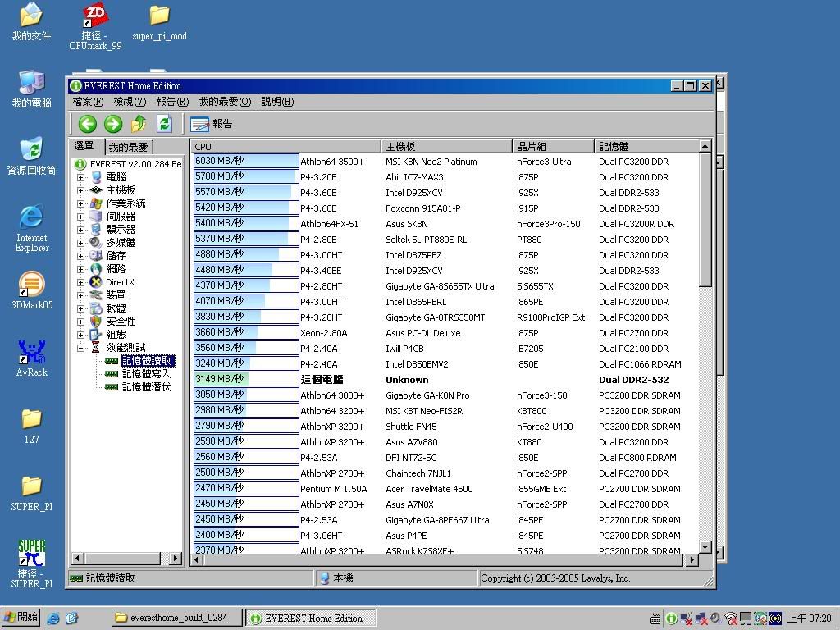This screenshot has height=630, width=840.
Task: Click the Athlon64FX-51 CPU entry
Action: coord(329,224)
